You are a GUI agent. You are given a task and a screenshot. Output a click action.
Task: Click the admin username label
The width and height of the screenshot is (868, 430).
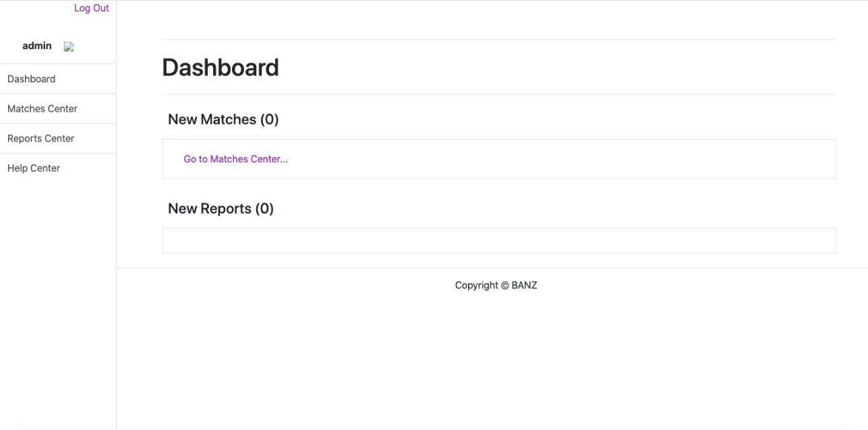[37, 46]
